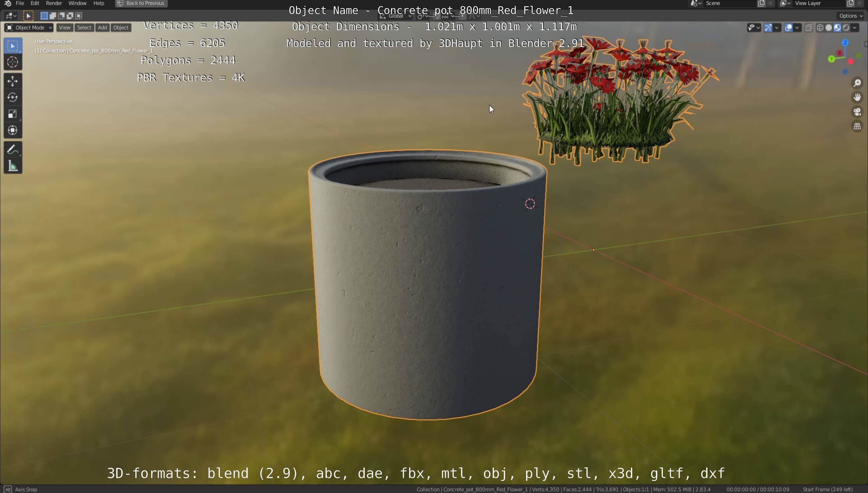The height and width of the screenshot is (493, 868).
Task: Expand the gizmo settings dropdown arrow
Action: 777,28
